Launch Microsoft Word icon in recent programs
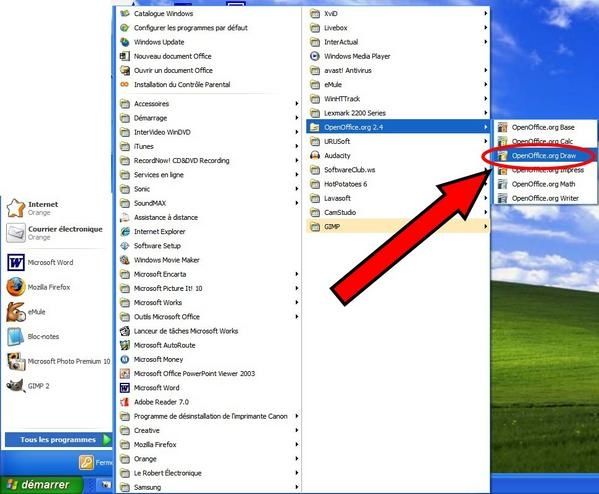Image resolution: width=599 pixels, height=494 pixels. [x=16, y=262]
